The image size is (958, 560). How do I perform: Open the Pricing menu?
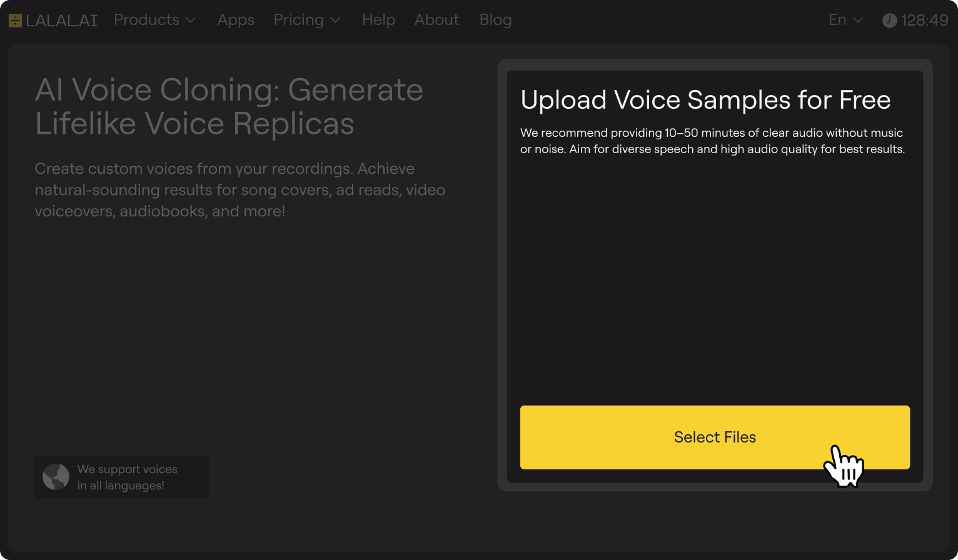tap(298, 20)
